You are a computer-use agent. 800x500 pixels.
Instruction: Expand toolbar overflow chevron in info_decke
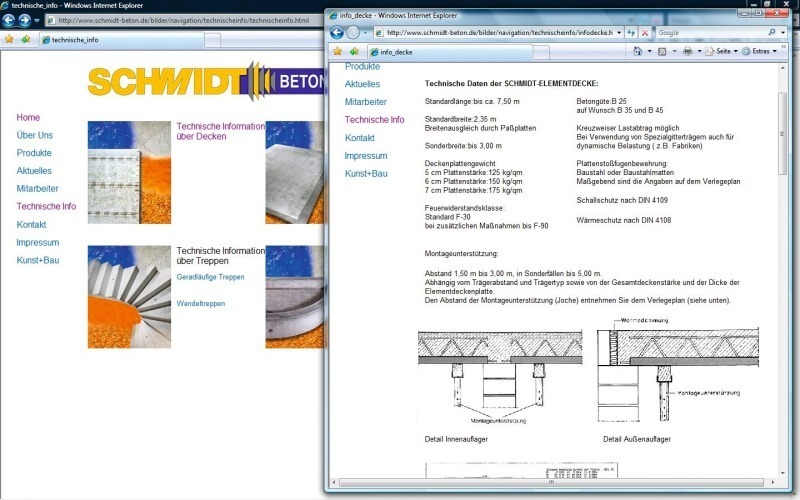coord(784,47)
